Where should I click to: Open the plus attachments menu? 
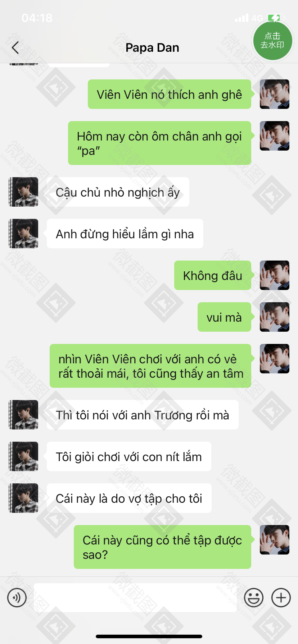click(281, 598)
